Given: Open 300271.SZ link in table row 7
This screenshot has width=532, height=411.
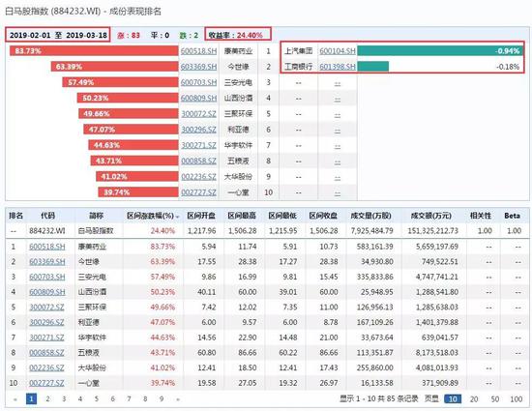Looking at the screenshot, I should [46, 338].
